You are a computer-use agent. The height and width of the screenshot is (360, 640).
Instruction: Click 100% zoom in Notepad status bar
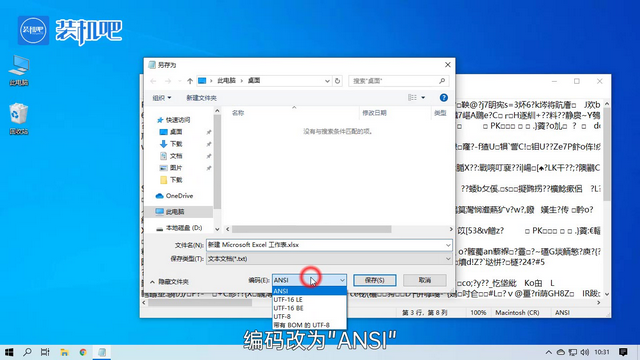click(x=478, y=313)
